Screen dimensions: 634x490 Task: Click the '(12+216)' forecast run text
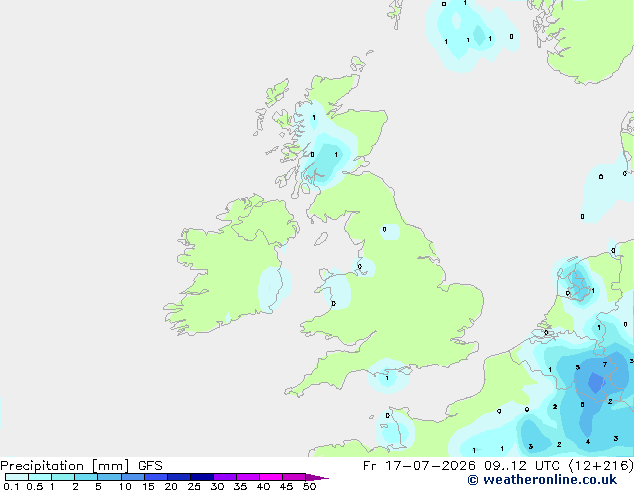click(601, 466)
